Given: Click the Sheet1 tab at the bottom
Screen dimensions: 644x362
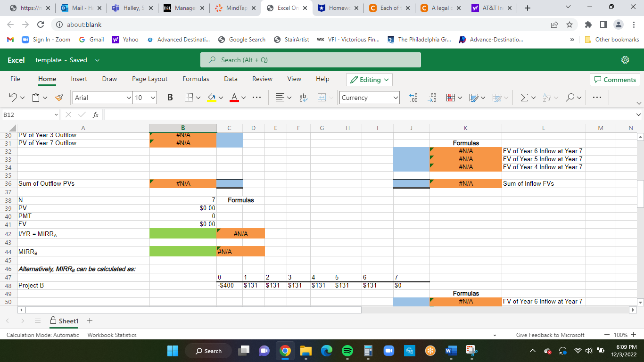Looking at the screenshot, I should pos(67,321).
